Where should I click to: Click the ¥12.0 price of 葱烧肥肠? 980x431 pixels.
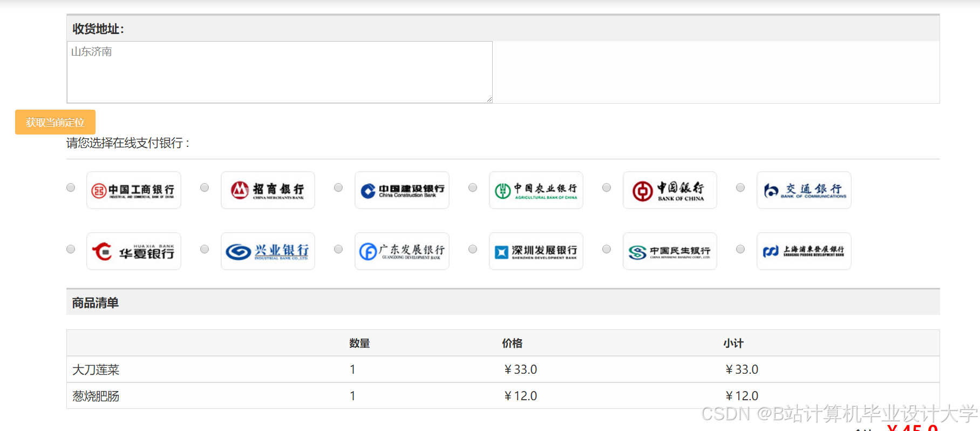coord(520,396)
